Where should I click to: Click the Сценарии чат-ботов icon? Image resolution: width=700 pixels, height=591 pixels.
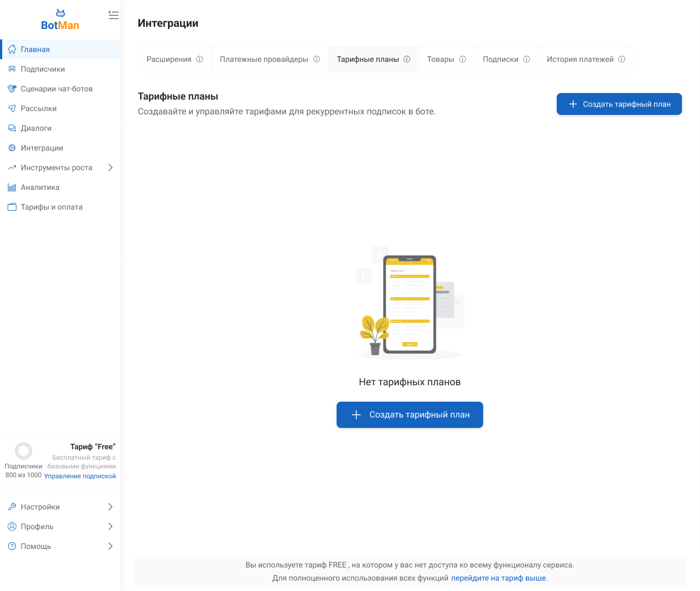(x=12, y=89)
